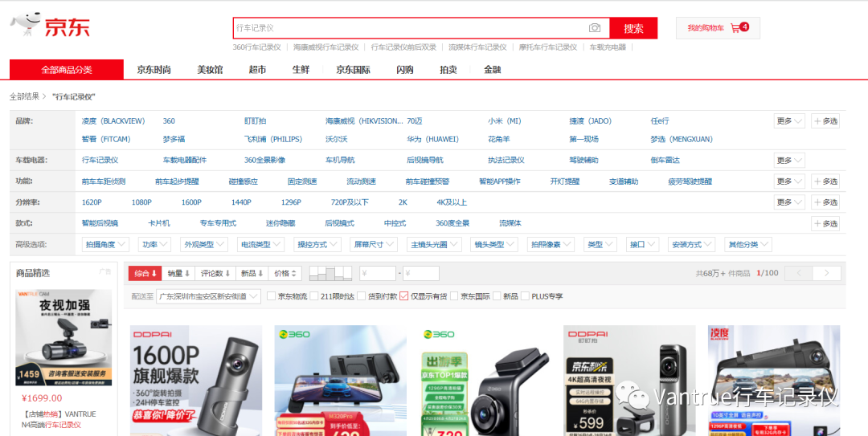868x436 pixels.
Task: Open the 拍摄角度 dropdown
Action: 105,245
